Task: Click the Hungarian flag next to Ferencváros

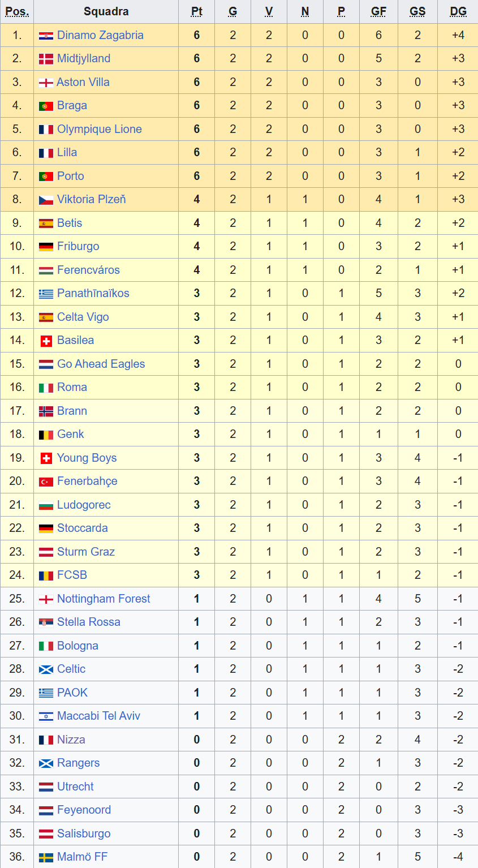Action: click(46, 270)
